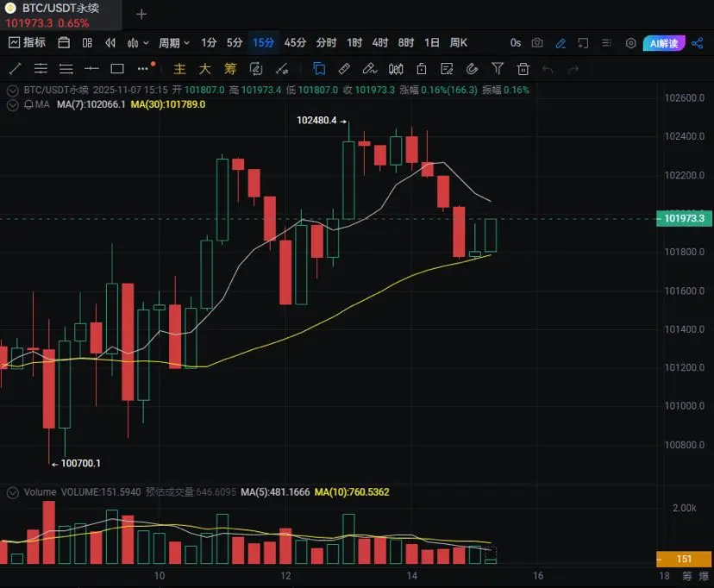Open the candlestick chart type dropdown
This screenshot has width=714, height=588.
click(x=138, y=43)
